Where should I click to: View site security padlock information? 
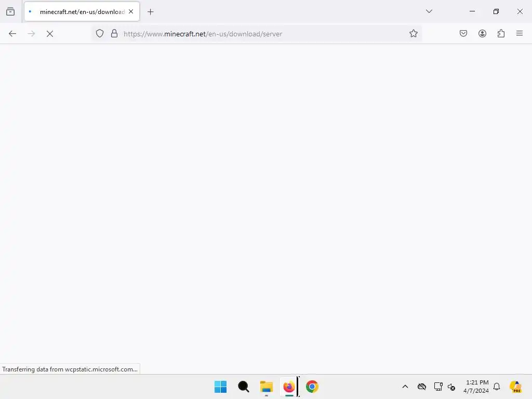pyautogui.click(x=114, y=34)
